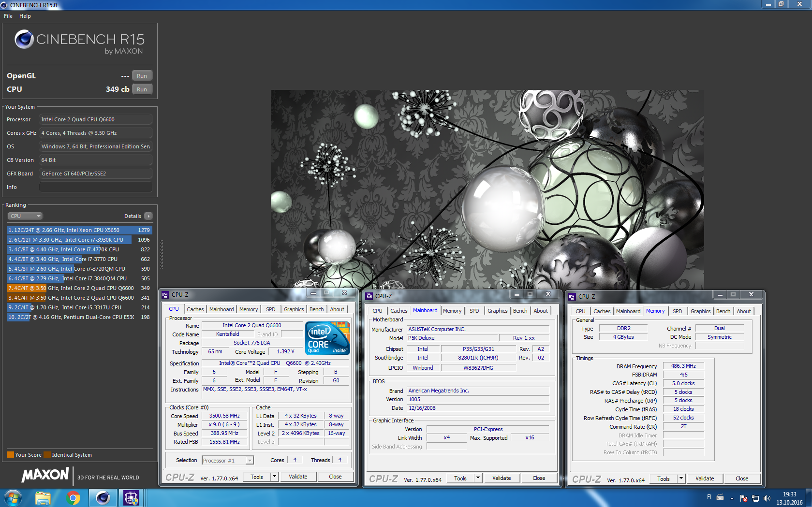Click the GeForce GT 640 GFX Board field
This screenshot has height=507, width=812.
click(x=96, y=174)
